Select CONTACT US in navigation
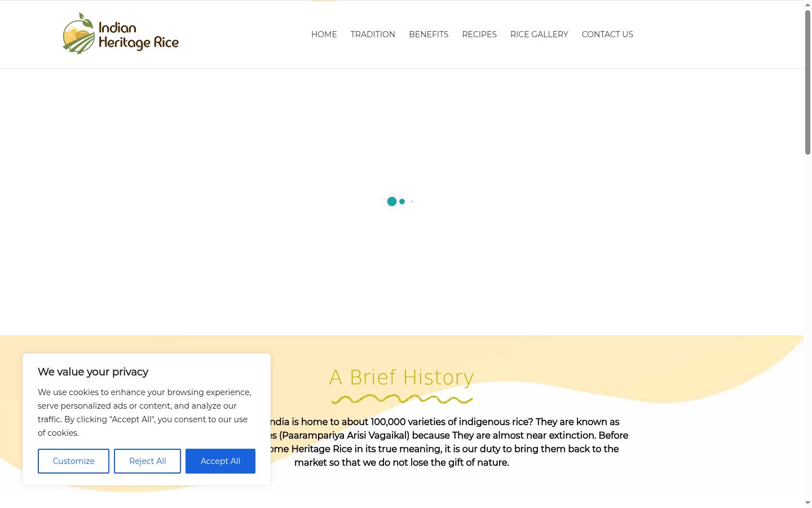Image resolution: width=812 pixels, height=508 pixels. [x=607, y=34]
